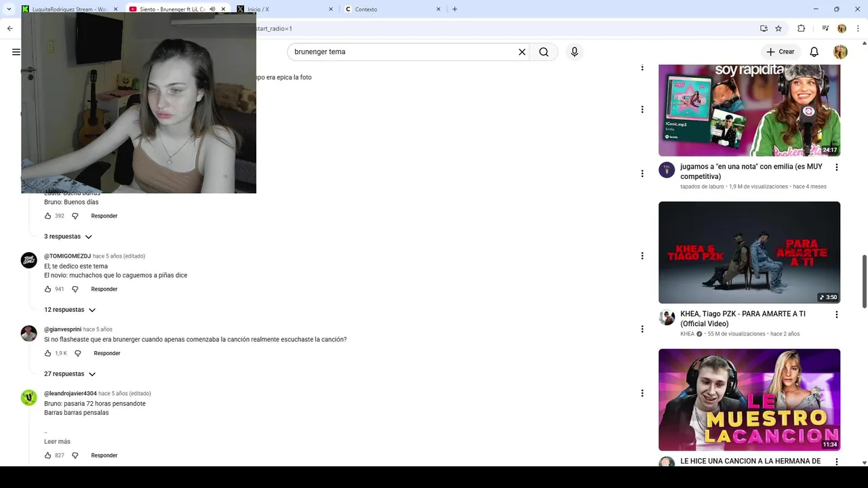
Task: Open the 'tapados de laburo' channel avatar
Action: tap(667, 170)
